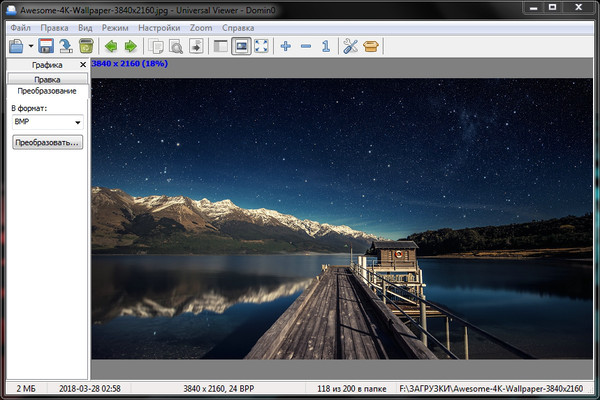Toggle the navigation side panel icon
The width and height of the screenshot is (600, 400).
coord(221,46)
